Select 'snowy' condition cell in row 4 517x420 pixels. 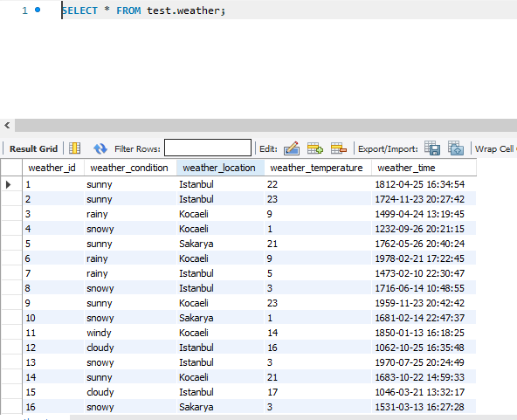click(x=131, y=229)
